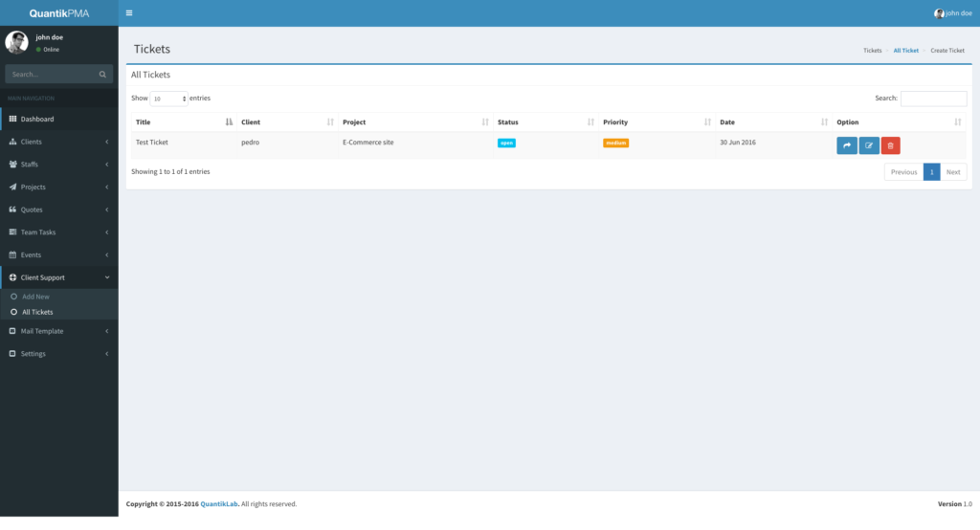Click the Create Ticket breadcrumb

[x=947, y=51]
